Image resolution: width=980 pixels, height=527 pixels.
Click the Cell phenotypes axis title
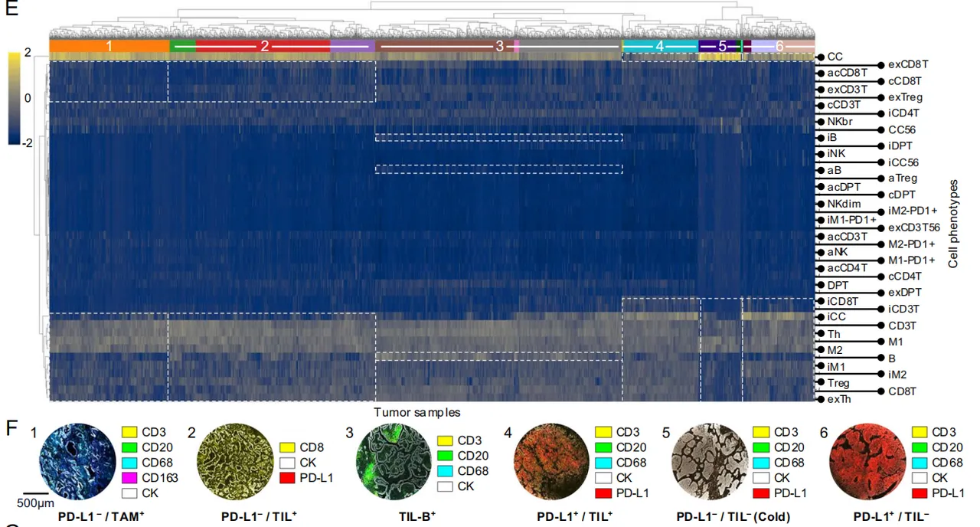pyautogui.click(x=953, y=224)
